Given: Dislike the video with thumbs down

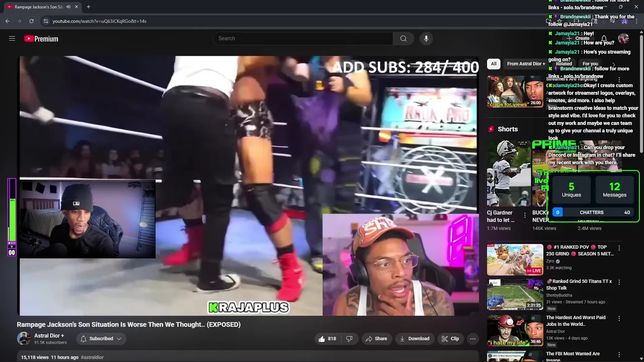Looking at the screenshot, I should tap(349, 339).
